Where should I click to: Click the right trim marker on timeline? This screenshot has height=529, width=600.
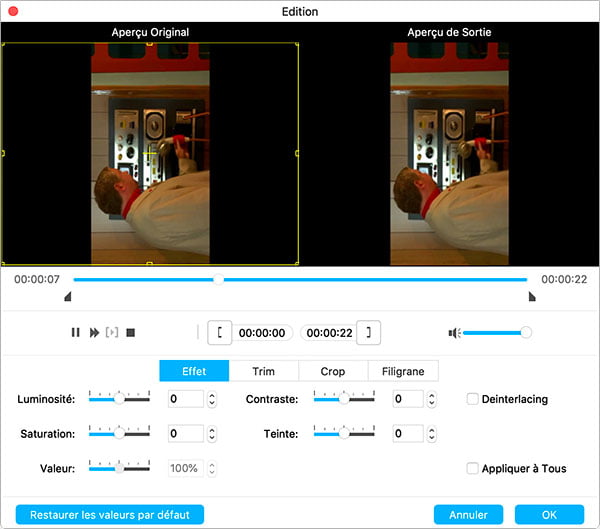pos(531,297)
